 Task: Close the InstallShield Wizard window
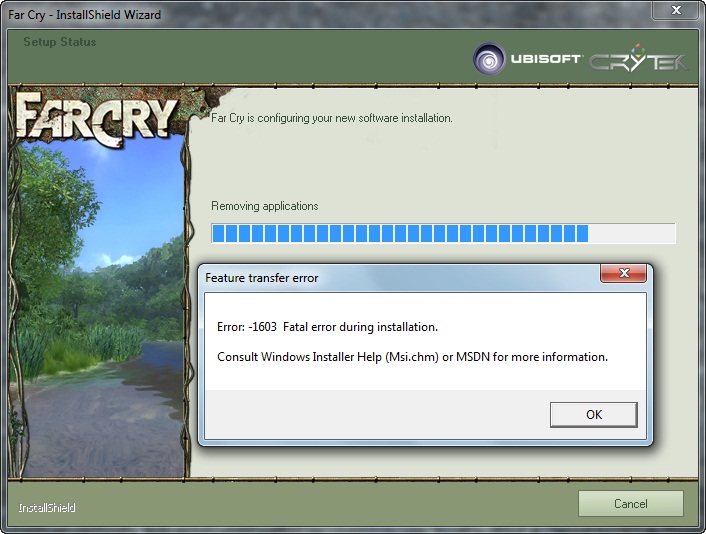676,10
